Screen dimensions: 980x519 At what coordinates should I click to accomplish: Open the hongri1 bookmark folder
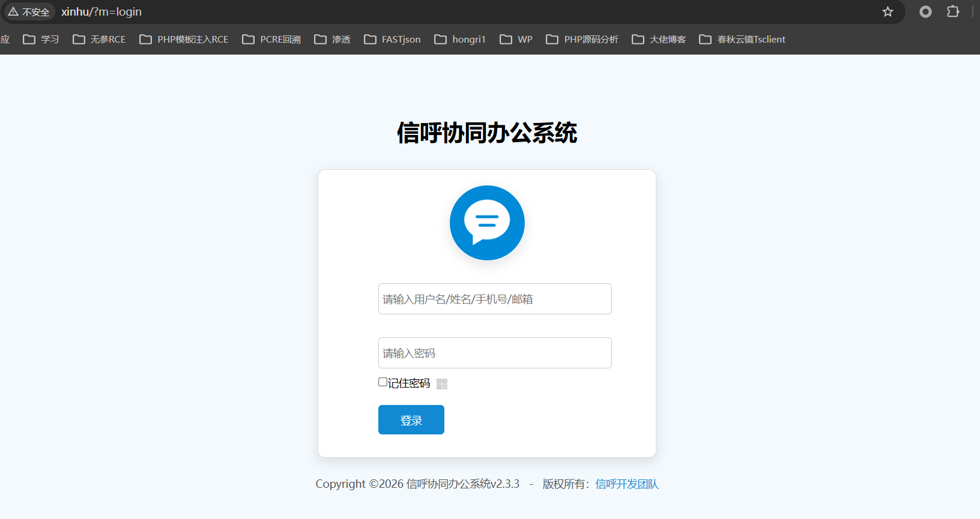click(x=460, y=40)
